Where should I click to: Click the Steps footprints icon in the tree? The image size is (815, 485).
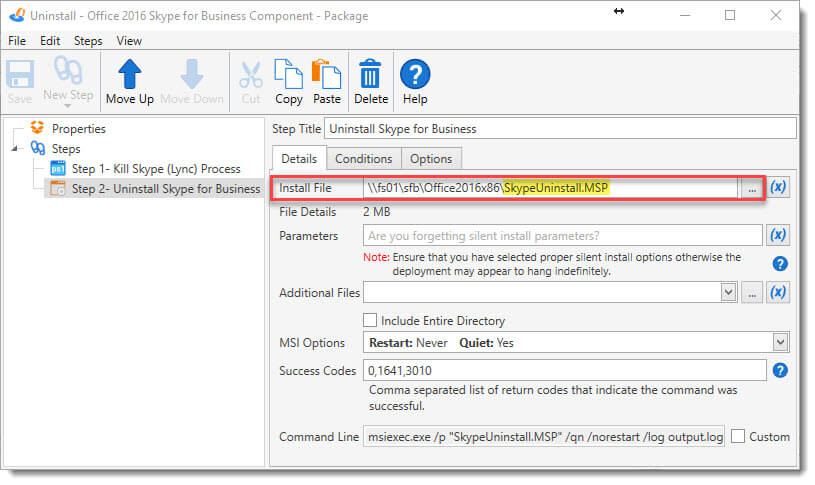tap(37, 148)
